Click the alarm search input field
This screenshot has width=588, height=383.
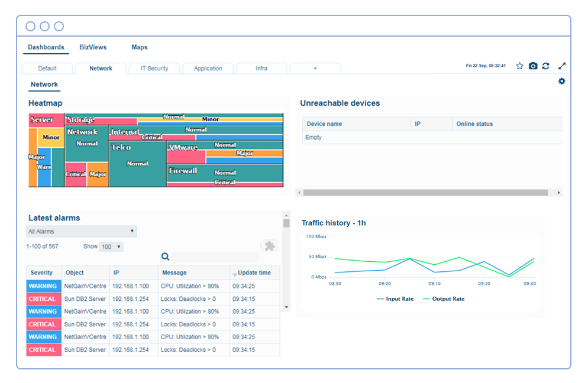pos(215,257)
